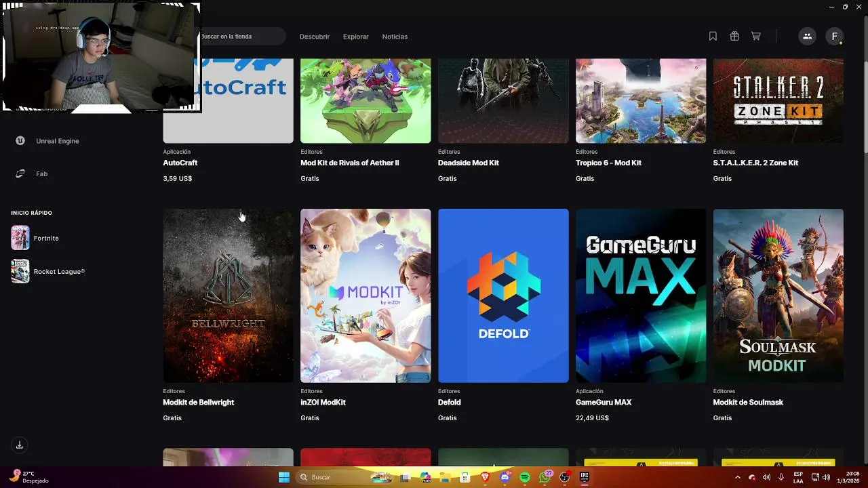Open the shopping cart
This screenshot has height=488, width=868.
(x=756, y=37)
